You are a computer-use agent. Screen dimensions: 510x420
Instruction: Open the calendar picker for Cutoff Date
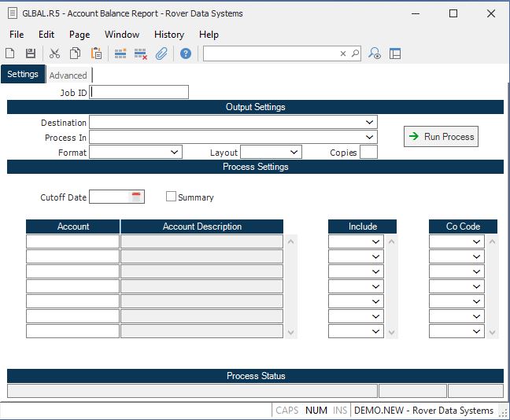point(135,197)
